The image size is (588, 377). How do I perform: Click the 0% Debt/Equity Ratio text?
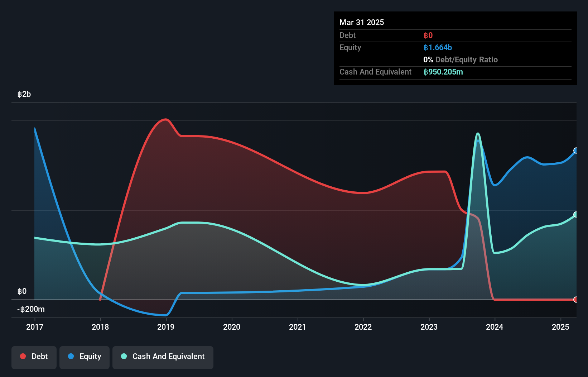461,60
